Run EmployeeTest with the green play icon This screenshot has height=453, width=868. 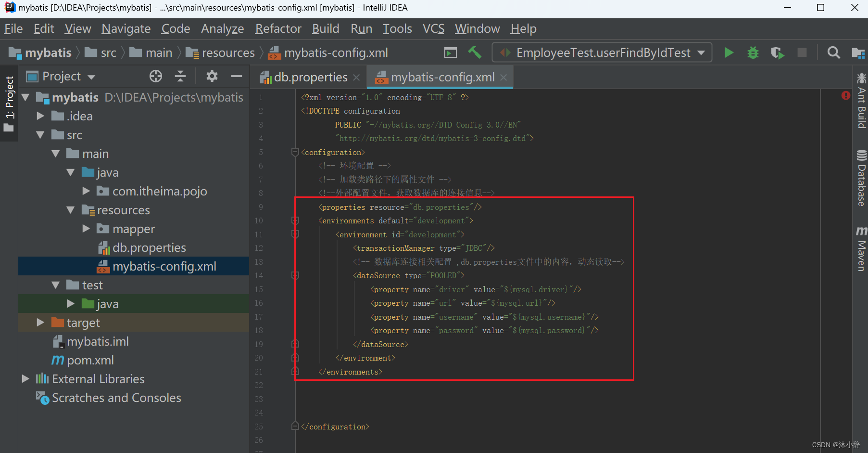point(729,52)
